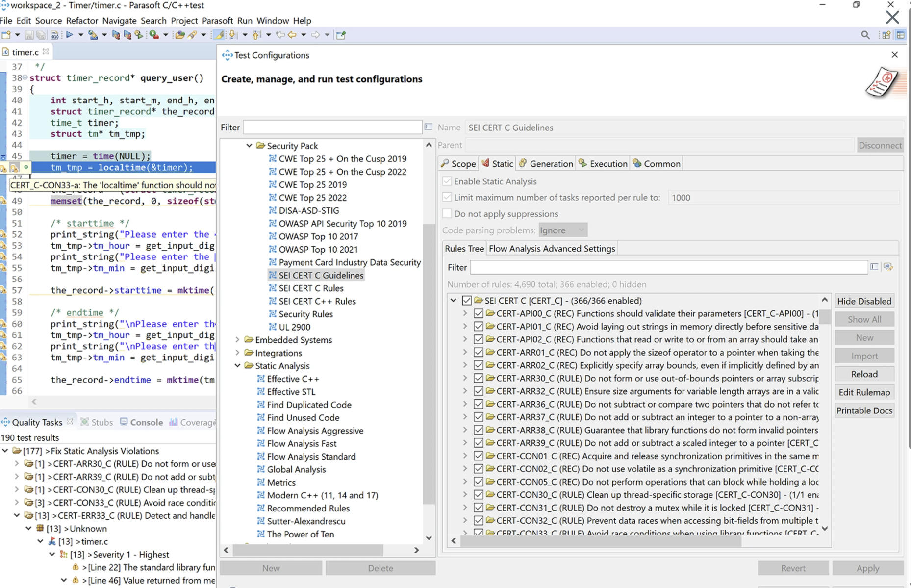The width and height of the screenshot is (911, 588).
Task: Click the clear icon beside configurations Filter
Action: [x=429, y=127]
